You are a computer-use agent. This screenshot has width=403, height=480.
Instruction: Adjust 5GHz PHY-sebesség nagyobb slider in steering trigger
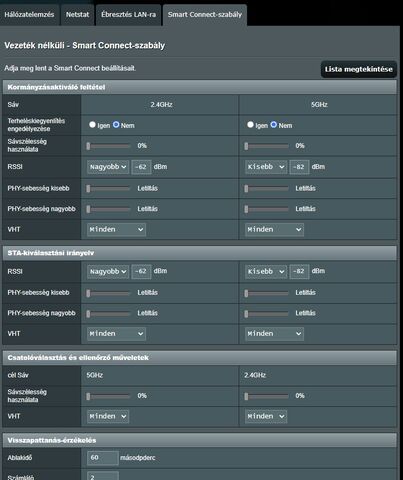click(x=266, y=209)
